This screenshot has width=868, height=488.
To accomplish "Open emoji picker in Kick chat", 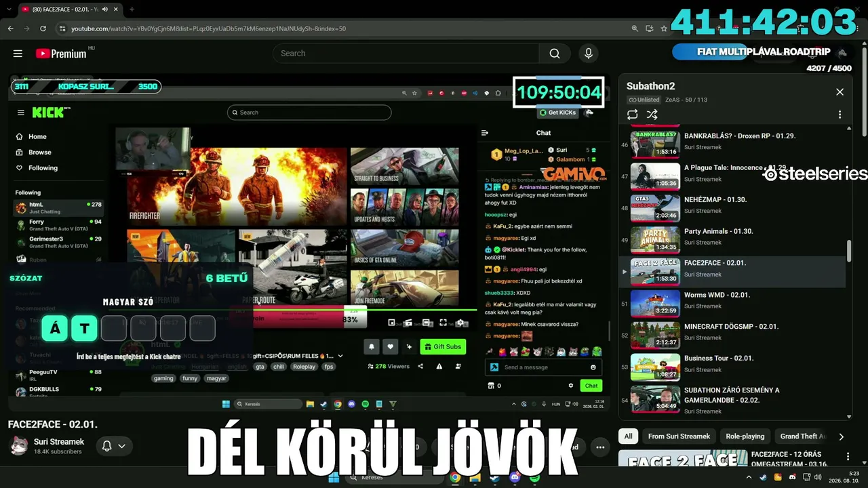I will [x=593, y=367].
